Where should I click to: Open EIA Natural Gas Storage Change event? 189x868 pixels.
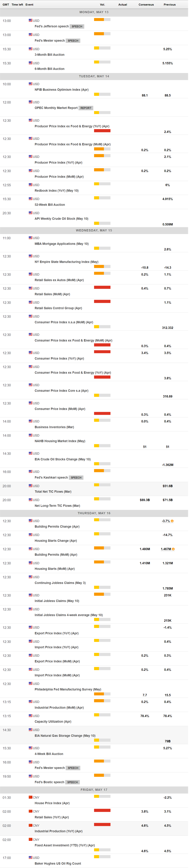click(65, 736)
